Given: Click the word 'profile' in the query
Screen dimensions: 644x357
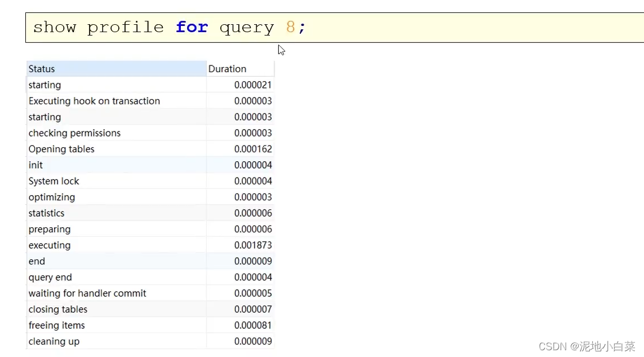Looking at the screenshot, I should pos(125,28).
